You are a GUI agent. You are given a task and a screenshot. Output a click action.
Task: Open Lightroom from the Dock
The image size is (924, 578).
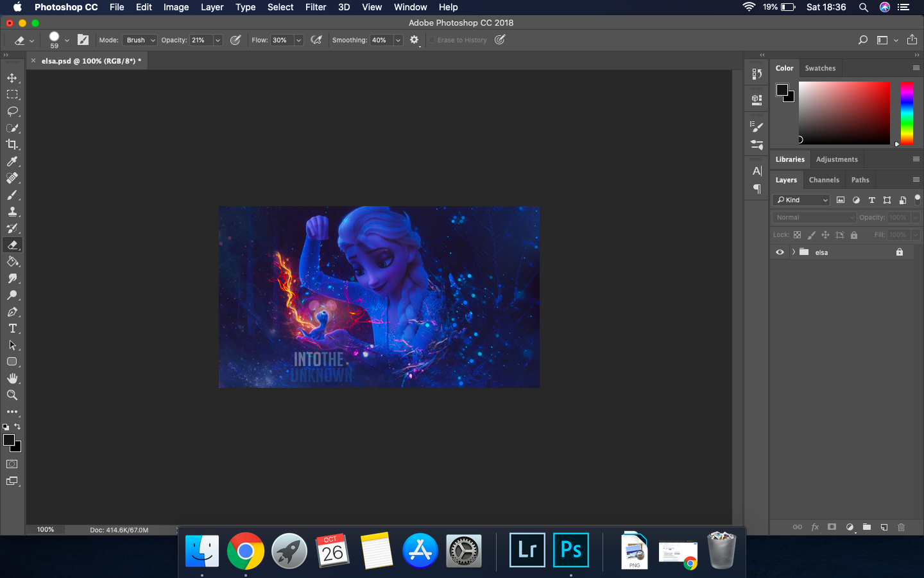pos(527,550)
